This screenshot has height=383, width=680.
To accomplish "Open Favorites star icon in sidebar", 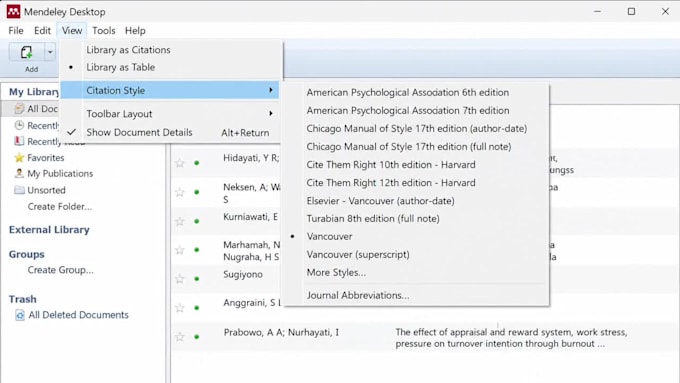I will point(19,157).
